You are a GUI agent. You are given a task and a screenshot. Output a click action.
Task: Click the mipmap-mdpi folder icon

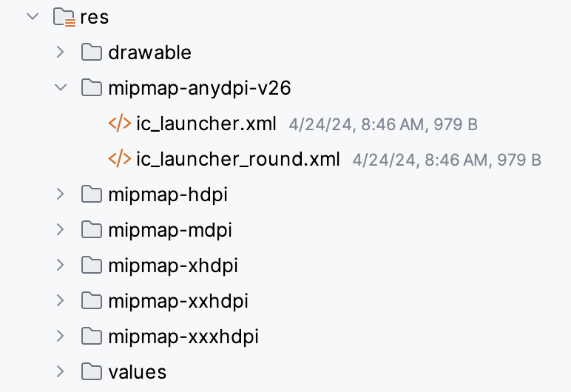click(91, 230)
